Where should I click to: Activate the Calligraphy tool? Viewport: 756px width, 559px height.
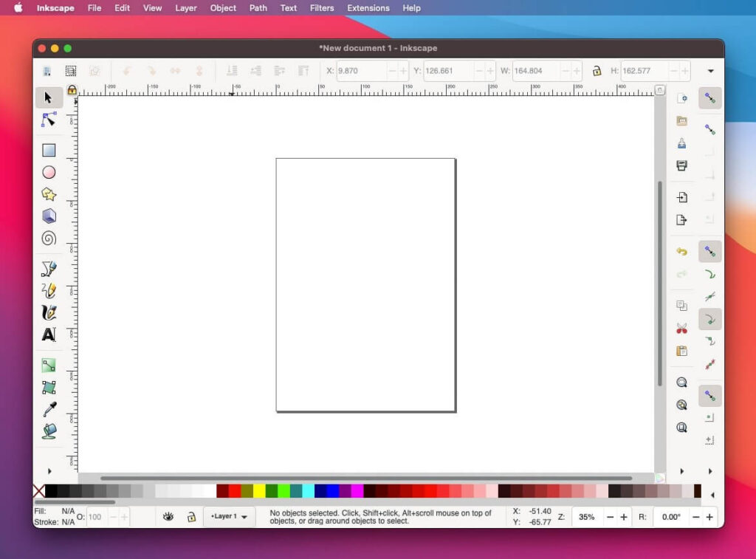(x=49, y=312)
